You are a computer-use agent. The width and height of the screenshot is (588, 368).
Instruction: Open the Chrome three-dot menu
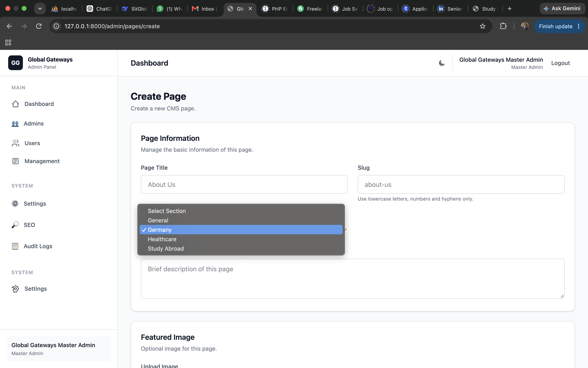coord(579,26)
